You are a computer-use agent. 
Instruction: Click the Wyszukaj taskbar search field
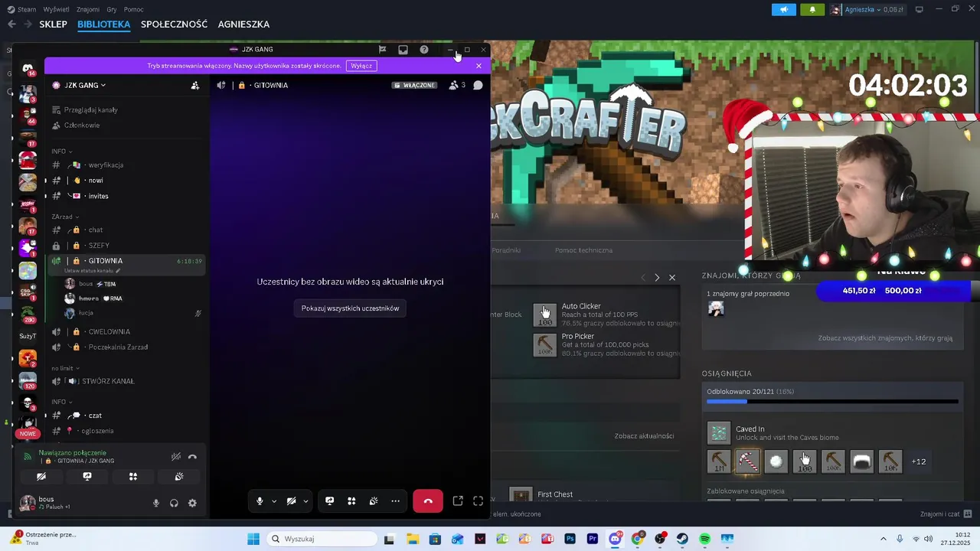(322, 539)
